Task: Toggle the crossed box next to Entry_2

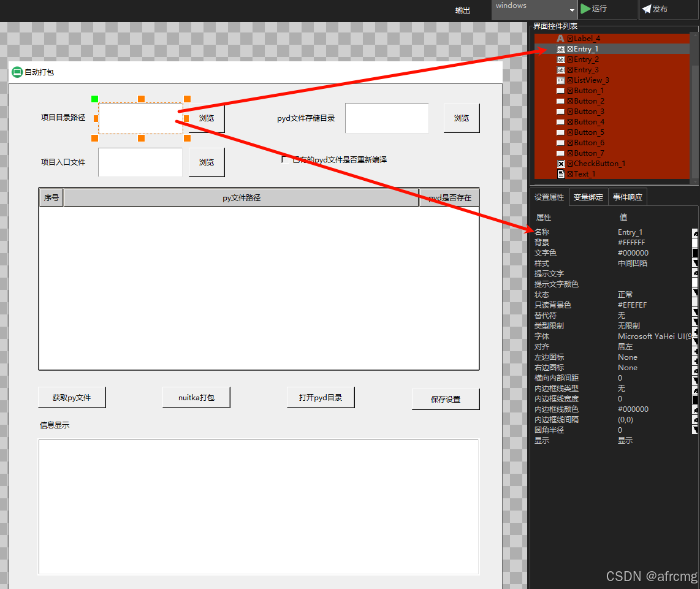Action: (x=570, y=59)
